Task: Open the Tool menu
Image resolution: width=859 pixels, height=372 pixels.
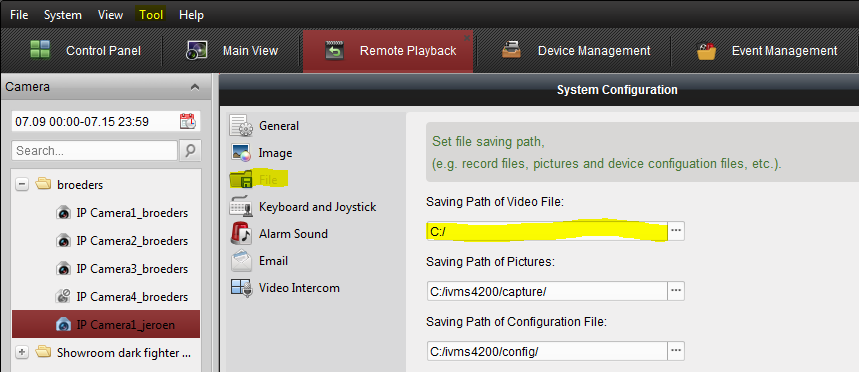Action: pyautogui.click(x=151, y=15)
